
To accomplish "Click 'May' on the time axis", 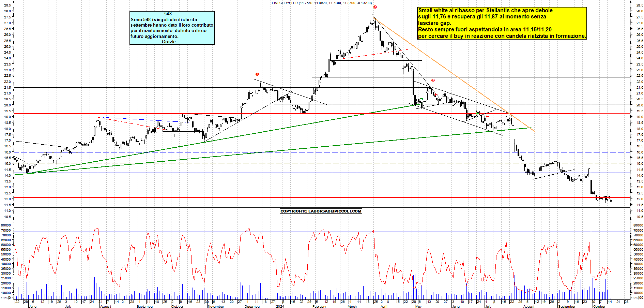I will coord(418,306).
